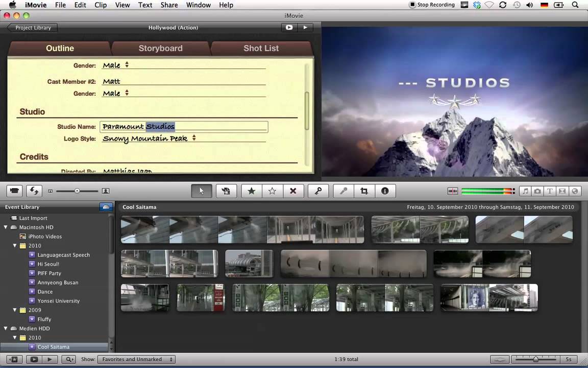Open the File menu
Screen dimensions: 588x368
point(60,5)
